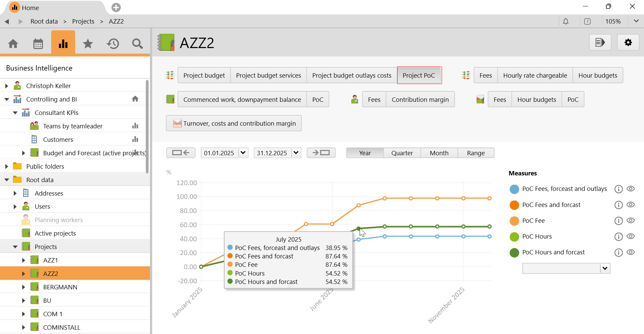Select the Month period tab
The height and width of the screenshot is (334, 644).
tap(439, 153)
